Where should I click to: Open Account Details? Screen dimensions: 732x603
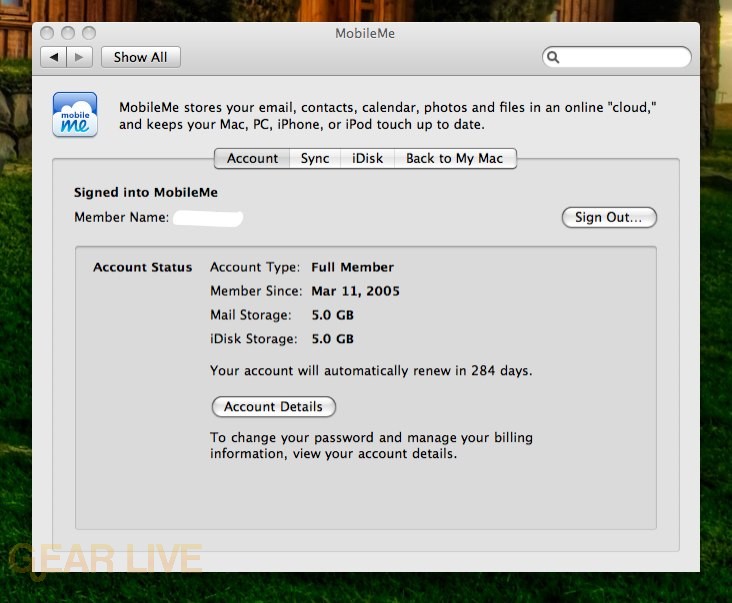pos(273,407)
